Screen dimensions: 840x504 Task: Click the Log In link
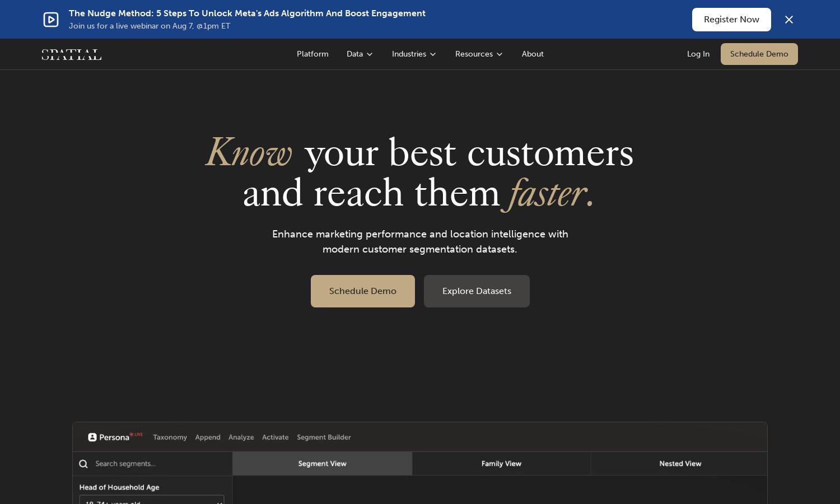point(698,54)
